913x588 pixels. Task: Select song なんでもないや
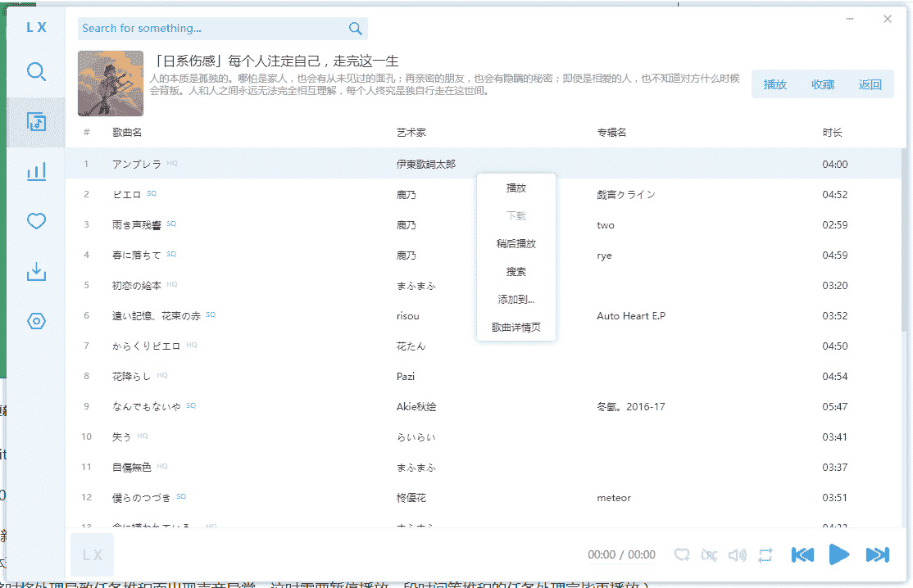point(146,406)
